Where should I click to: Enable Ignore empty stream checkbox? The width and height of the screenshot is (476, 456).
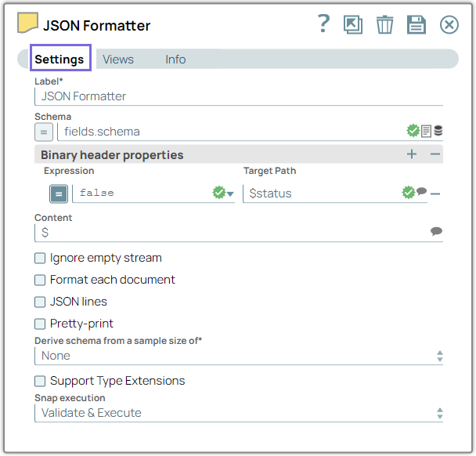click(x=40, y=258)
